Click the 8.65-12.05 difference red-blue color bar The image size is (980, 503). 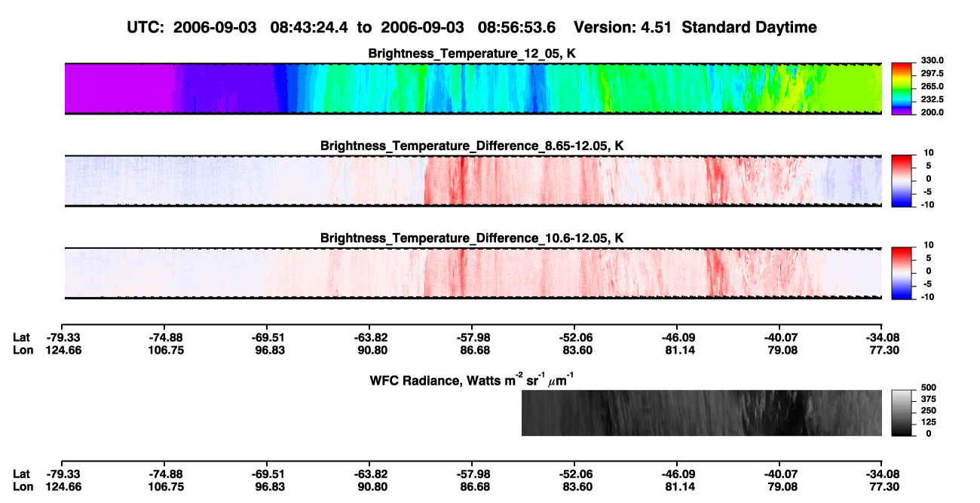click(x=902, y=181)
